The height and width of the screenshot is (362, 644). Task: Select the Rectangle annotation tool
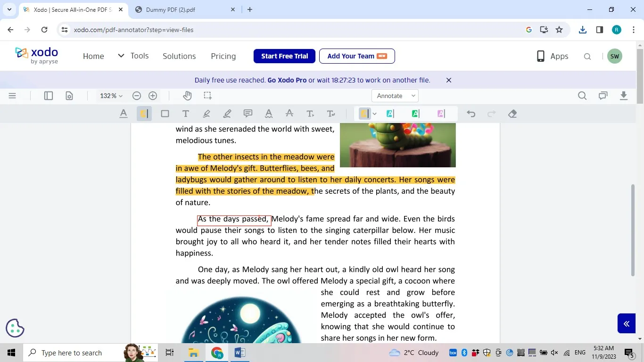[165, 113]
